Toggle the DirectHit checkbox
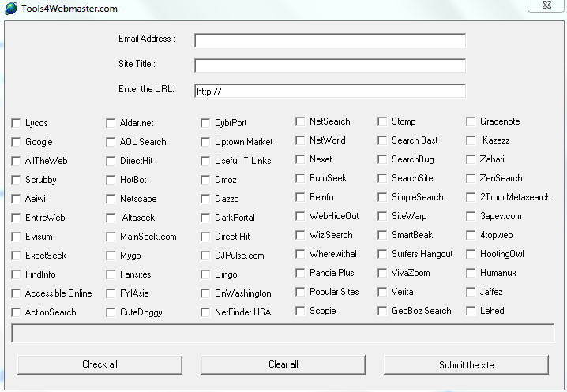Screen dimensions: 567x392 point(111,161)
